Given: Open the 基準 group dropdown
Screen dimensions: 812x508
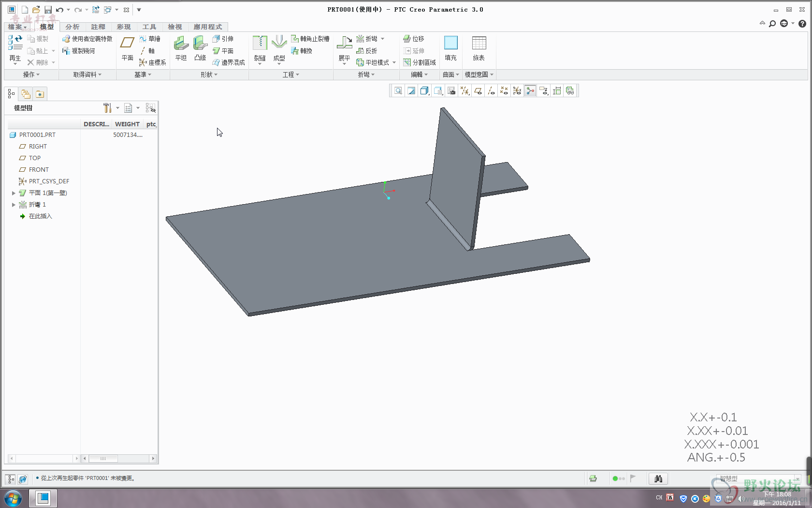Looking at the screenshot, I should pos(143,75).
